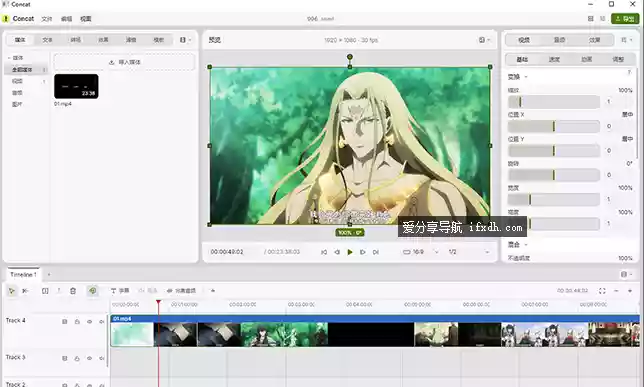Click the rotation value input field
The image size is (644, 387).
609,175
